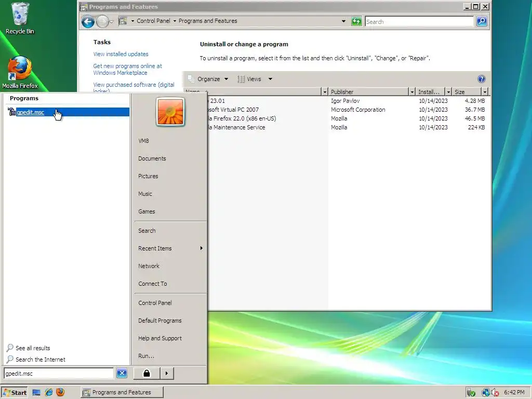Screen dimensions: 532x399
Task: Click the Control Panel icon in address bar
Action: (123, 21)
